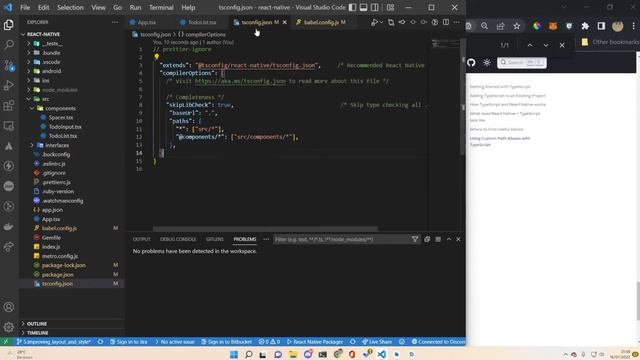Switch to the DEBUG CONSOLE panel tab
The width and height of the screenshot is (640, 360).
178,239
